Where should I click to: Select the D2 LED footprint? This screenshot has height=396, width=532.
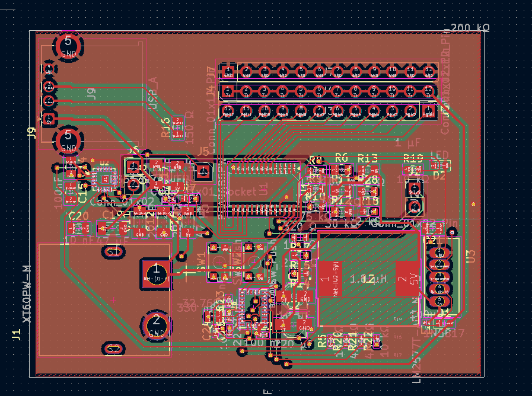tap(439, 167)
